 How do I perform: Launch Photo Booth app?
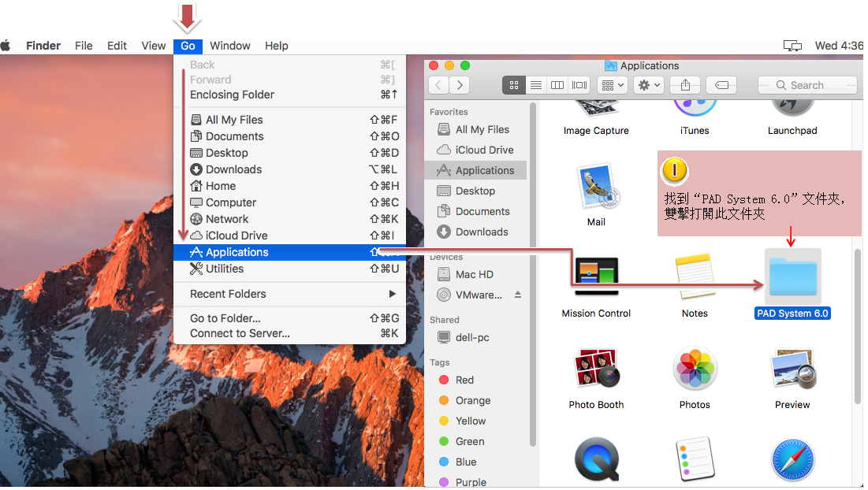(596, 367)
